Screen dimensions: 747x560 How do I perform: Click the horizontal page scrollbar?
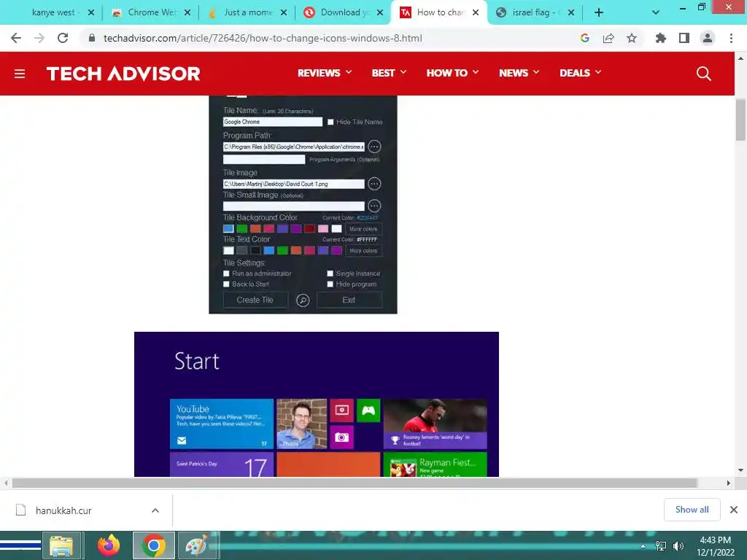pyautogui.click(x=355, y=483)
